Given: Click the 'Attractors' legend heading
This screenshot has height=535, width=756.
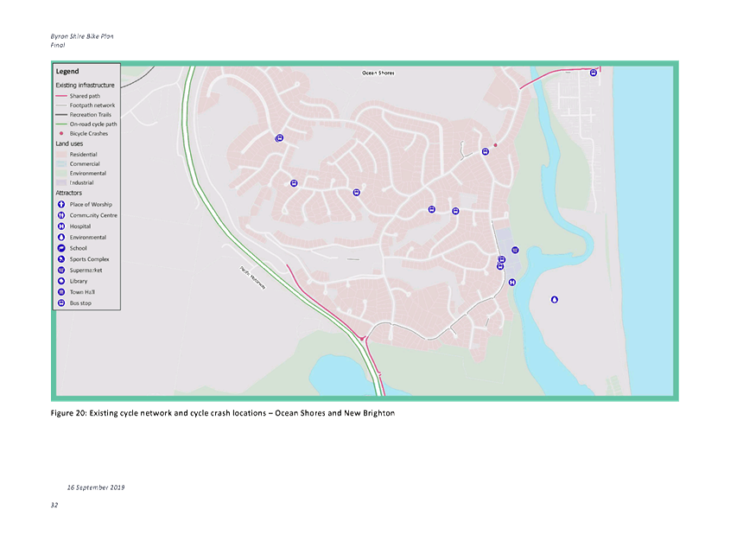Looking at the screenshot, I should click(68, 193).
